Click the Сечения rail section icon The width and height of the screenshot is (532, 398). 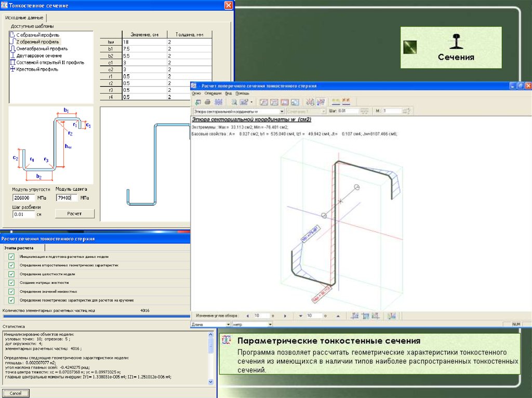455,40
